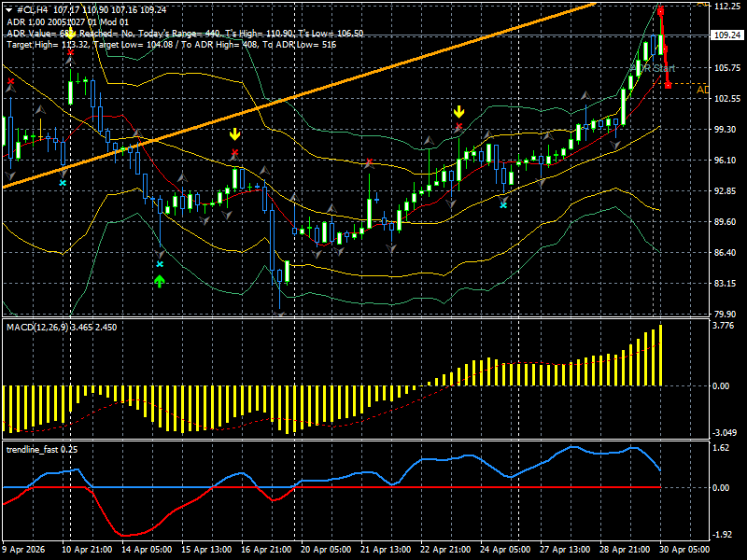Click the 102.55 price scale label
Image resolution: width=747 pixels, height=560 pixels.
click(x=727, y=99)
